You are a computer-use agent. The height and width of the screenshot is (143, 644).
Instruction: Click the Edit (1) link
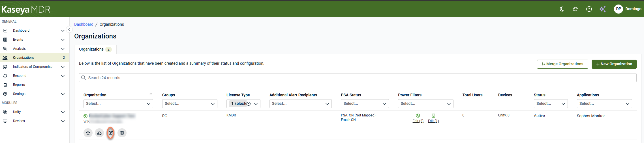[x=433, y=121]
